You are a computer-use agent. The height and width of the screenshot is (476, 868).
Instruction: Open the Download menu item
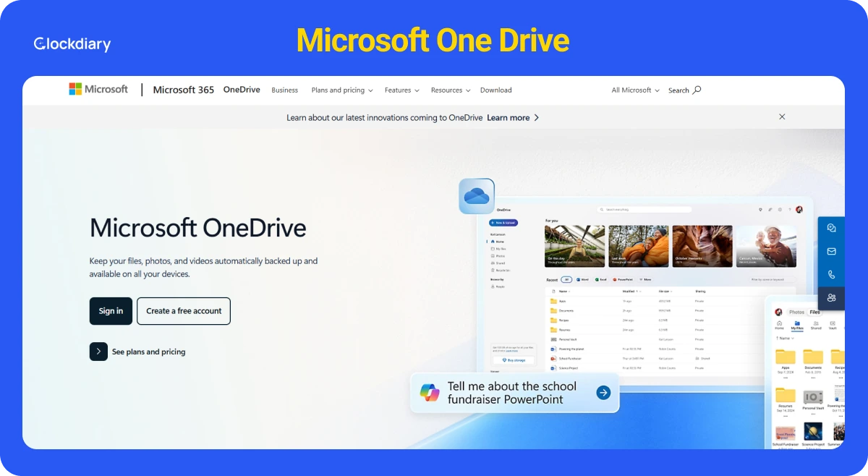(496, 90)
